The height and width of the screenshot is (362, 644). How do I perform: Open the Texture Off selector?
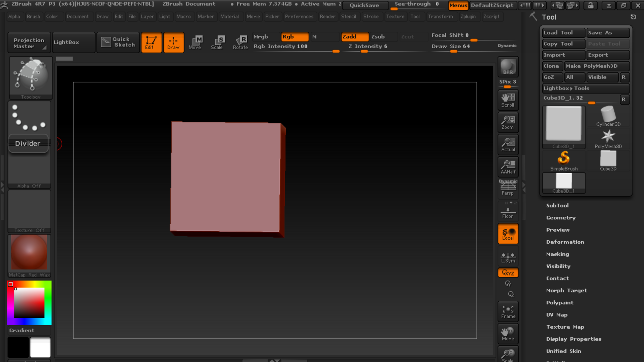pos(29,211)
